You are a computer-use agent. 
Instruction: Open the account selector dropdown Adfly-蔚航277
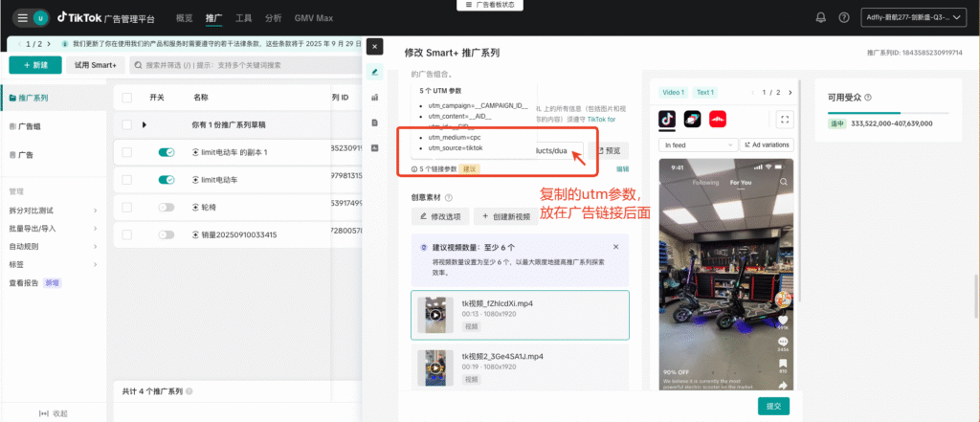(914, 18)
